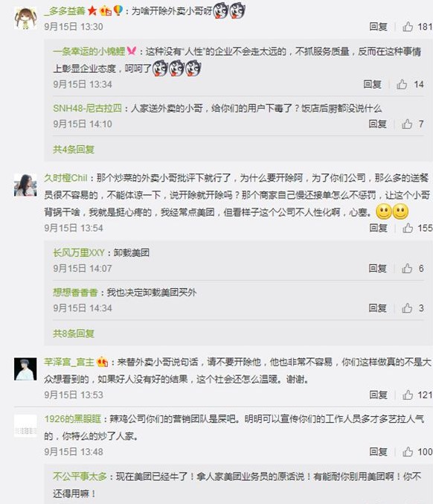Reply to 长风万里XXY's comment
Viewport: 433px width, 504px height.
377,268
